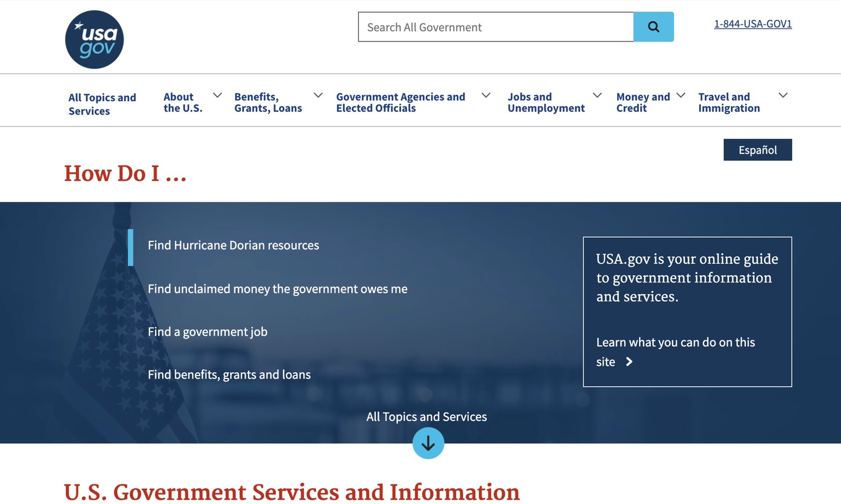Open Find Hurricane Dorian resources link
Viewport: 841px width, 504px height.
pyautogui.click(x=233, y=245)
